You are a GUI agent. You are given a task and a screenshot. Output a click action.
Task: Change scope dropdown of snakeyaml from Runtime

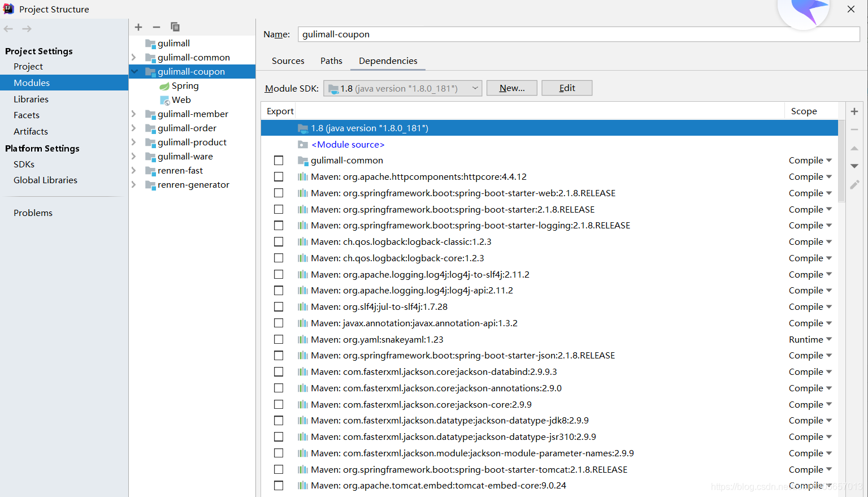pos(811,339)
